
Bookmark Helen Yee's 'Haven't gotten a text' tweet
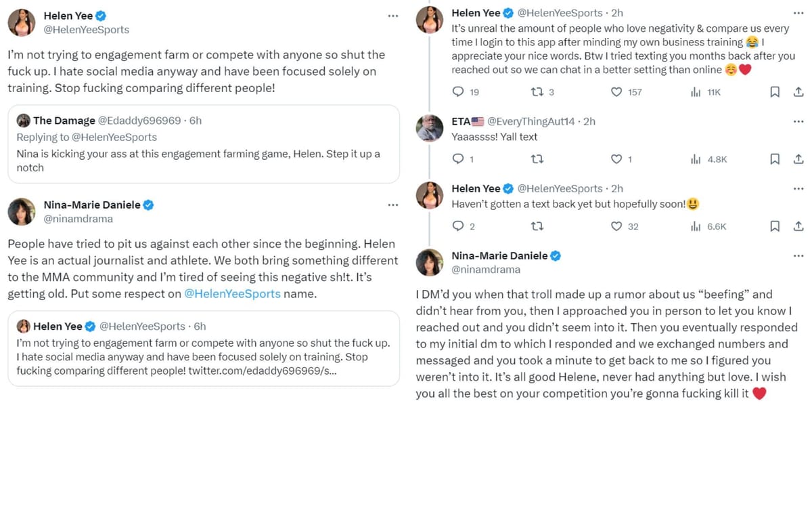pyautogui.click(x=774, y=226)
